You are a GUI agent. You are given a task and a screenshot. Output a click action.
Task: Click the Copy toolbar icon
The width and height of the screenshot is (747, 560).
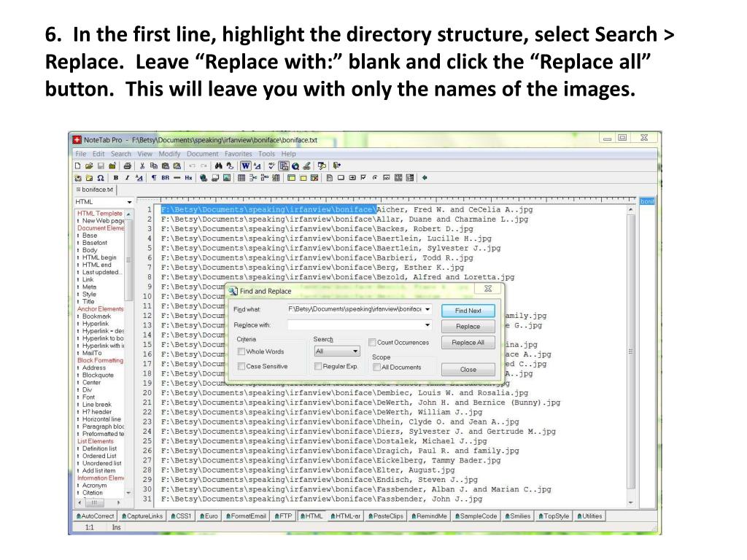click(x=153, y=166)
